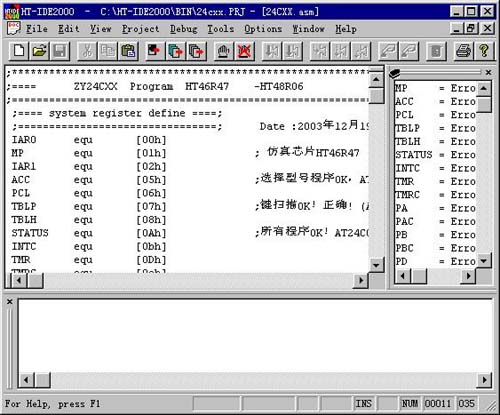
Task: Open the Help menu
Action: click(346, 29)
